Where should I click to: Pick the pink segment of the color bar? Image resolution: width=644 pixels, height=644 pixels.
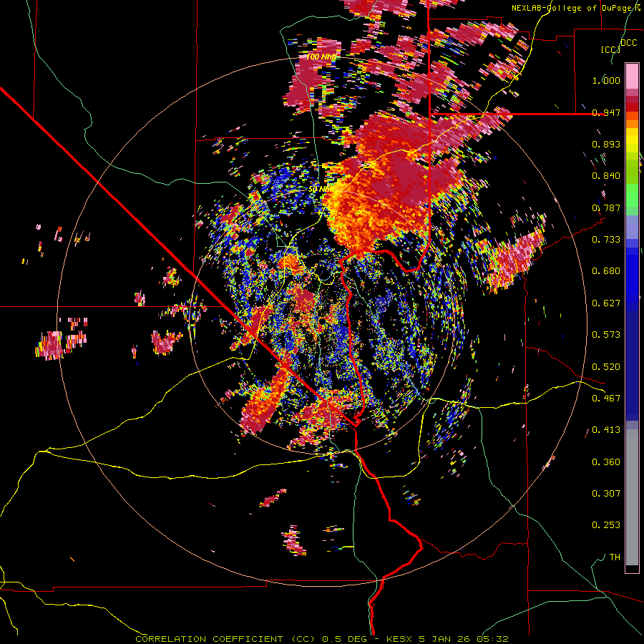tap(632, 77)
